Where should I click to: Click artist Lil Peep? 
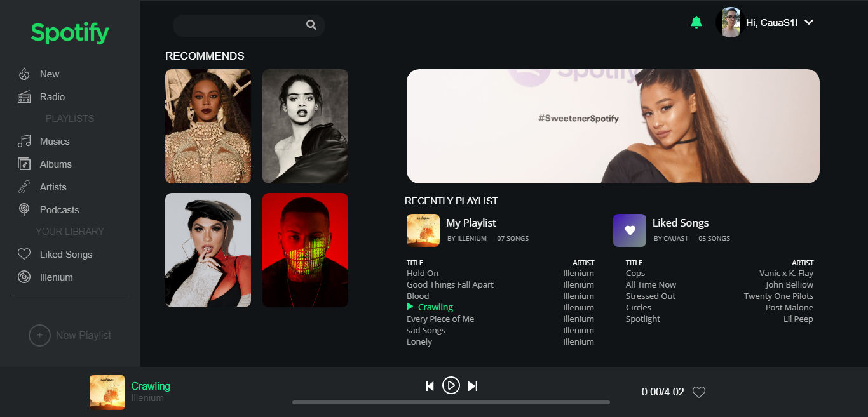pos(798,319)
